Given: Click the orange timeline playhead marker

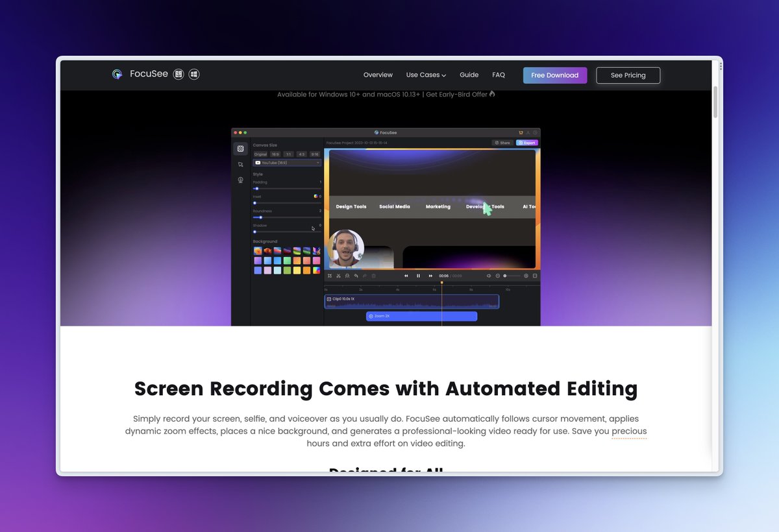Looking at the screenshot, I should 441,283.
